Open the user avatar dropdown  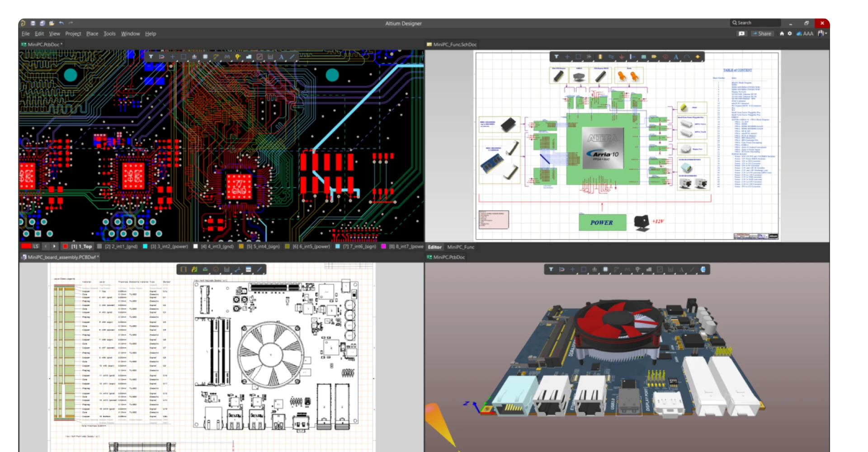[823, 33]
